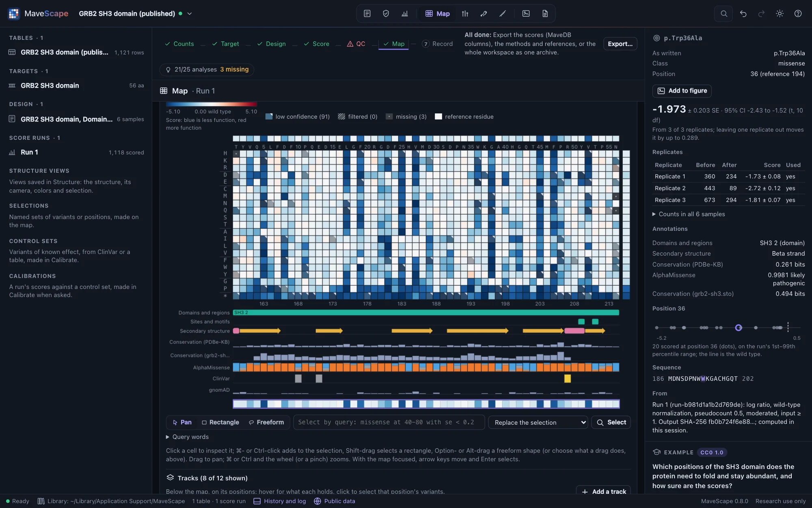The width and height of the screenshot is (812, 508).
Task: Open the picture figure icon in toolbar
Action: [526, 13]
